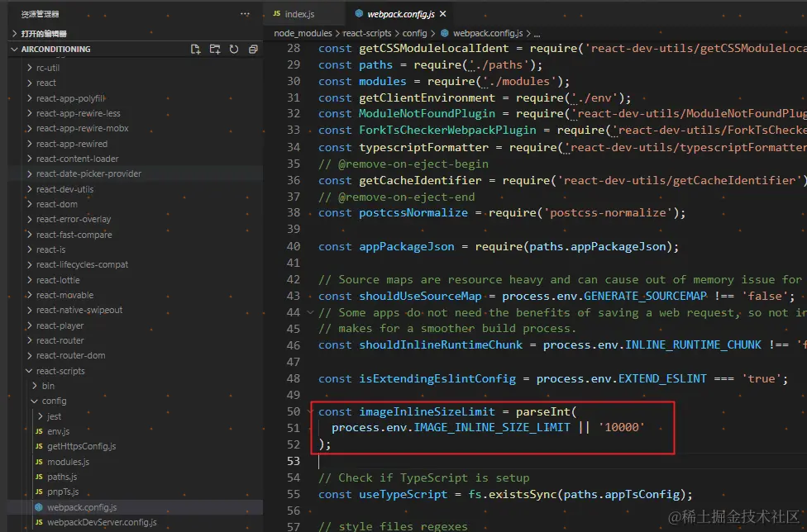Click JS icon of modules.js file
The height and width of the screenshot is (532, 807).
point(39,462)
